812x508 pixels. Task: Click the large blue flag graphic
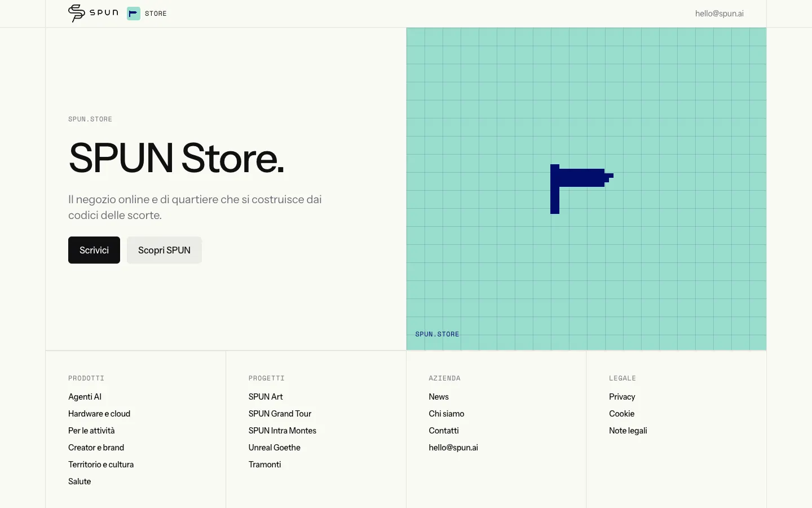coord(581,189)
